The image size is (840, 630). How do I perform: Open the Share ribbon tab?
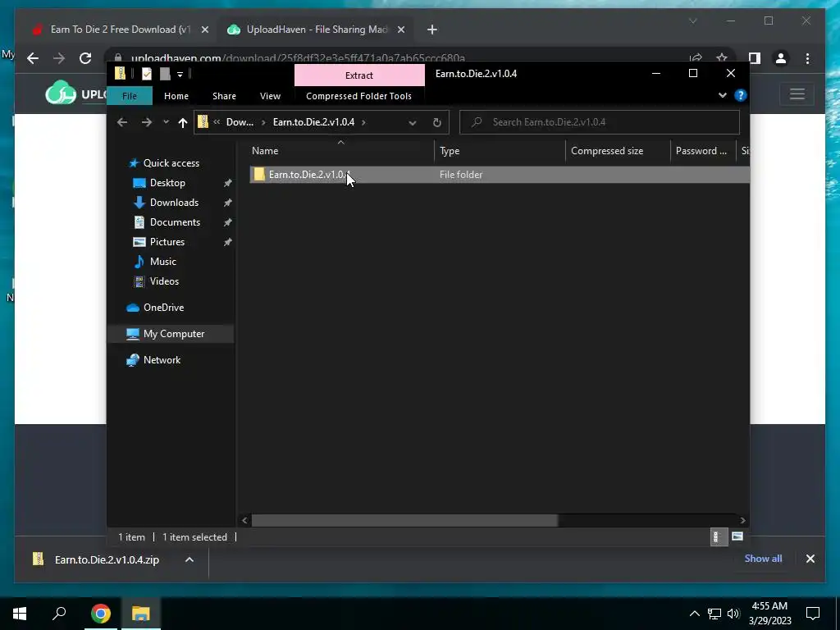(224, 96)
